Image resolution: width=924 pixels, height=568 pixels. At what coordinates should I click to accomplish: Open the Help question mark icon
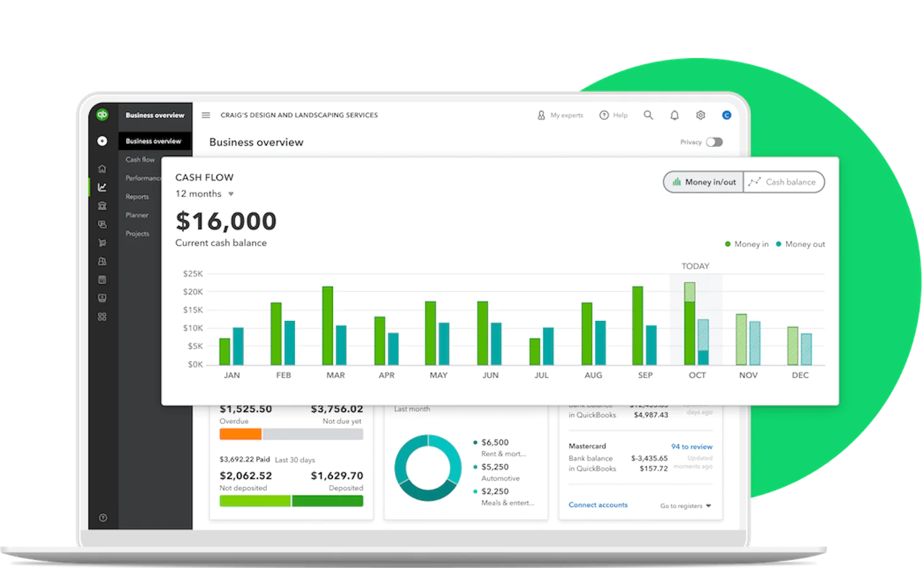[x=604, y=115]
